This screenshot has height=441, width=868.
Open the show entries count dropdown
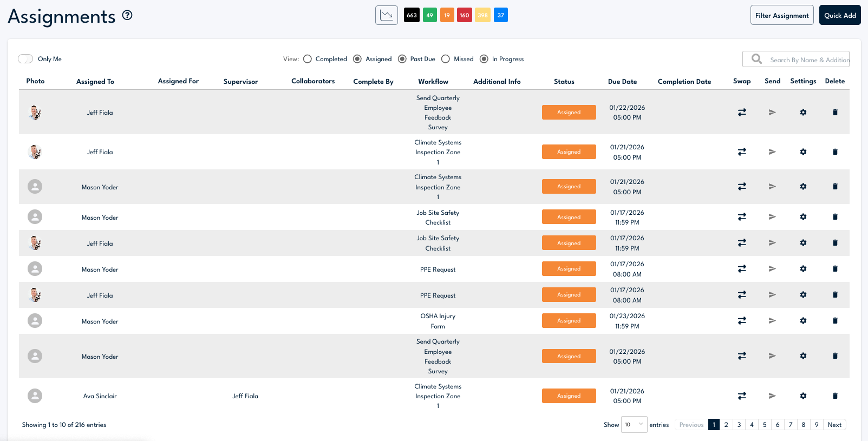click(634, 425)
